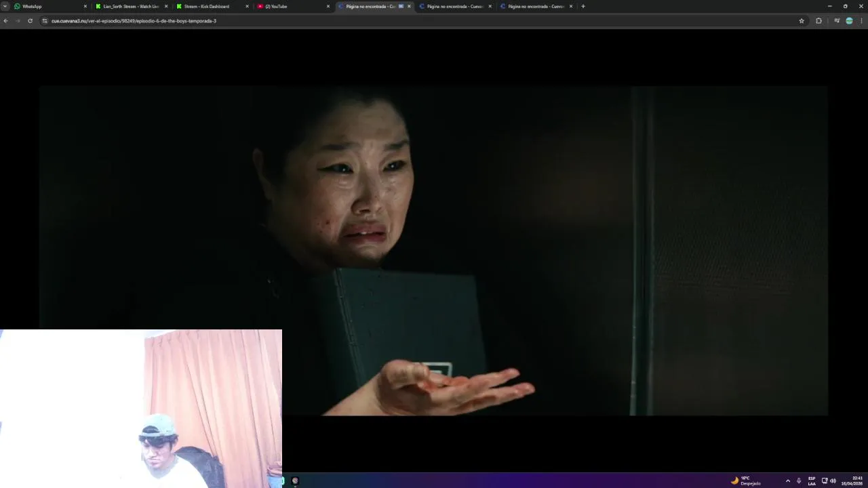Click the video player frame
The image size is (868, 488).
(433, 250)
